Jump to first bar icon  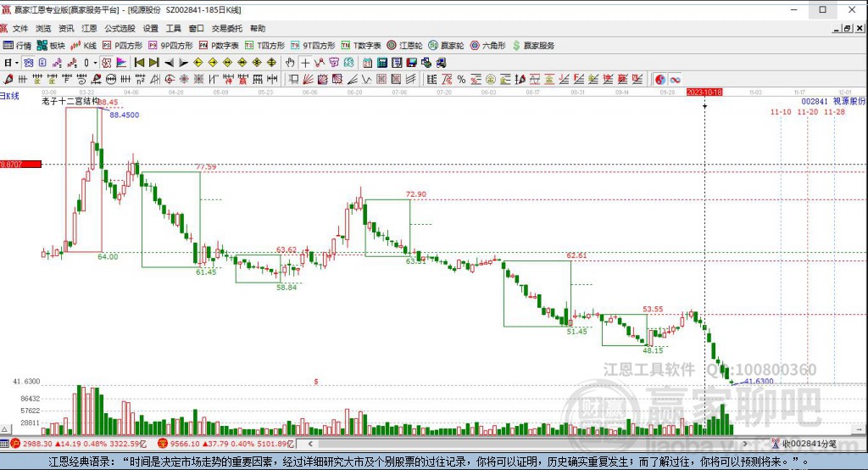click(x=140, y=63)
